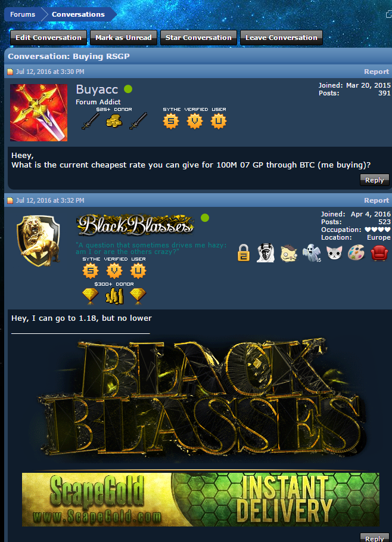
Task: Leave the conversation
Action: click(x=281, y=38)
